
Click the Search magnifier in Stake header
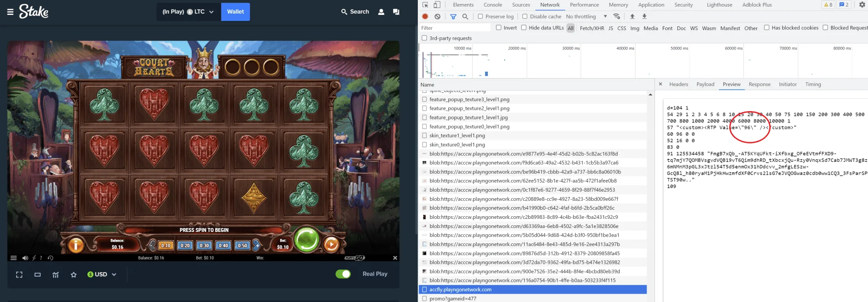coord(344,12)
